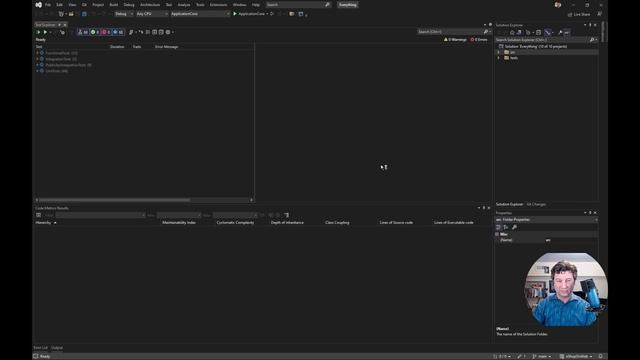This screenshot has height=360, width=640.
Task: Click the Class Coupling column header
Action: tap(337, 223)
